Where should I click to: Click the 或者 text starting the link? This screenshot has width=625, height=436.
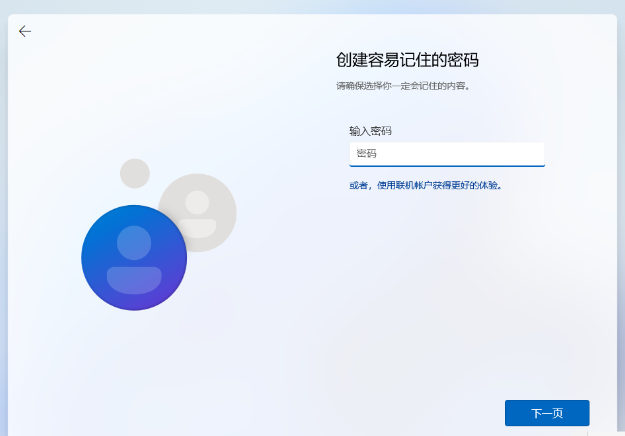point(358,185)
